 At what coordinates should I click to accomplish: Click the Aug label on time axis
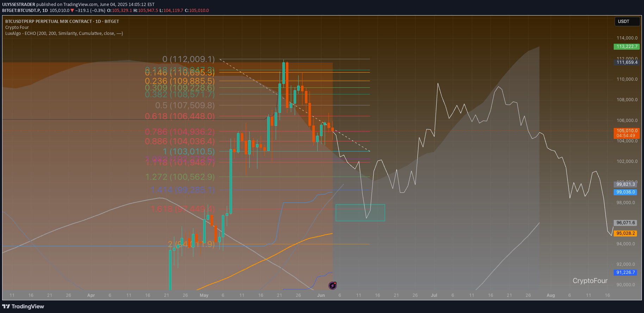point(551,295)
